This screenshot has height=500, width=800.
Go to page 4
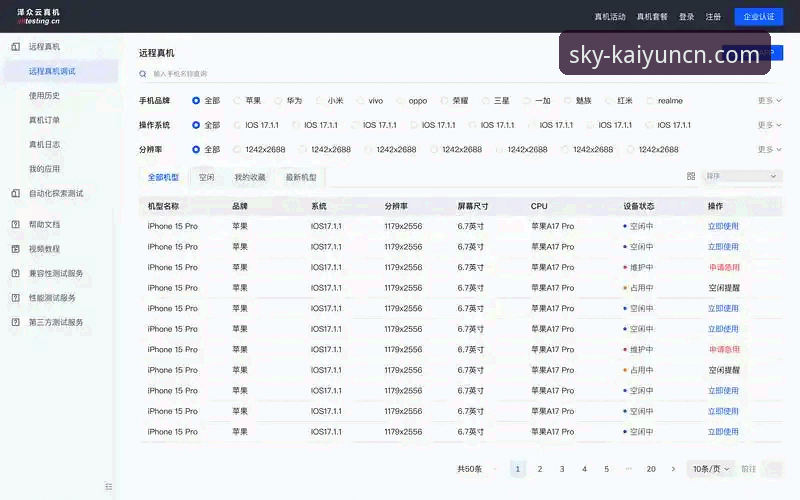coord(584,469)
